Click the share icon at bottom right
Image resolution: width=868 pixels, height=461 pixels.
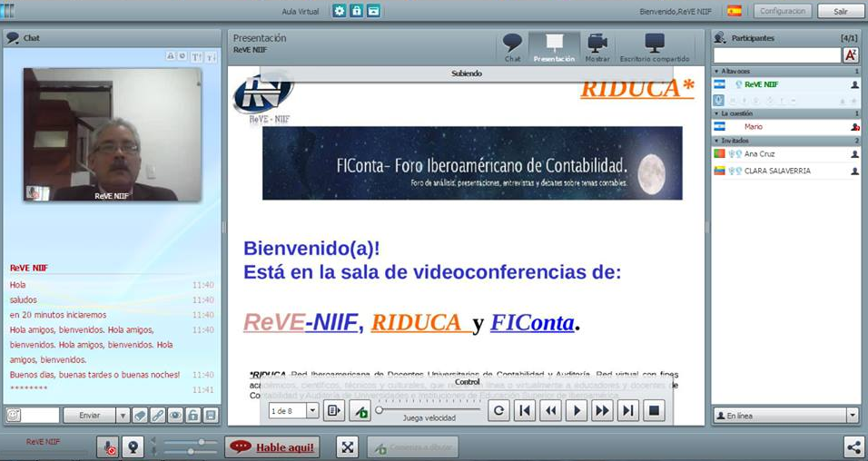pyautogui.click(x=853, y=446)
